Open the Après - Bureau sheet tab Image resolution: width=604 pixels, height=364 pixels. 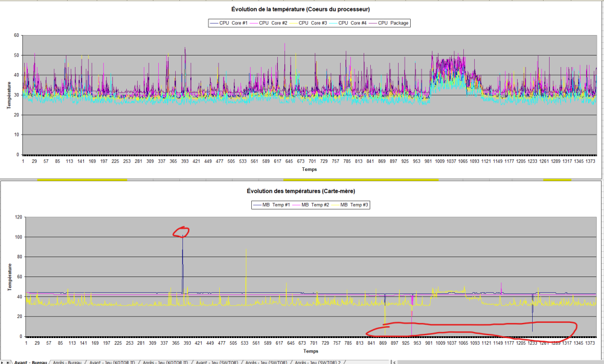[66, 362]
